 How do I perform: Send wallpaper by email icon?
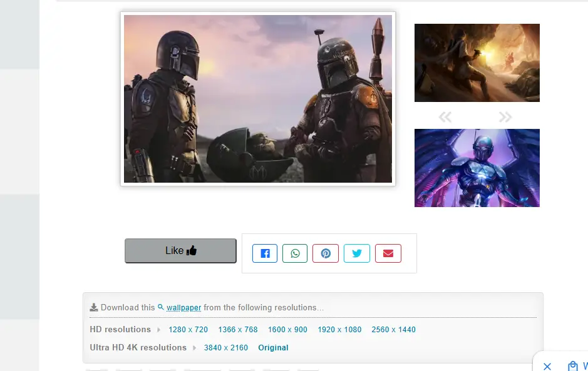click(388, 253)
